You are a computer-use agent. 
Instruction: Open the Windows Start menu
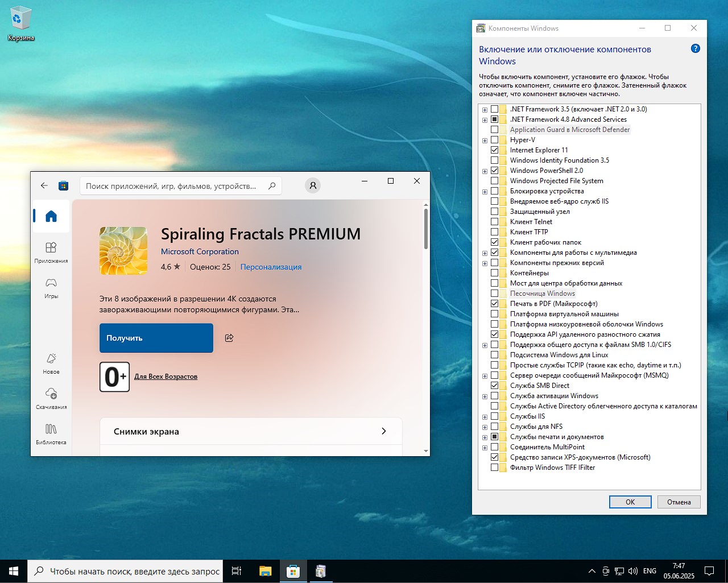tap(14, 571)
